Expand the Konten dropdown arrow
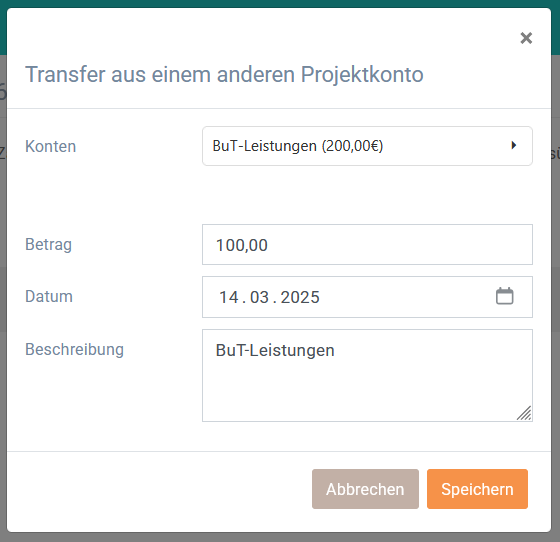 pos(514,145)
